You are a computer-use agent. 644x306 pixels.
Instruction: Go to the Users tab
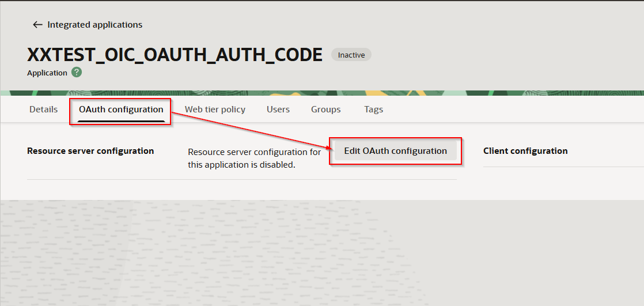(x=278, y=109)
